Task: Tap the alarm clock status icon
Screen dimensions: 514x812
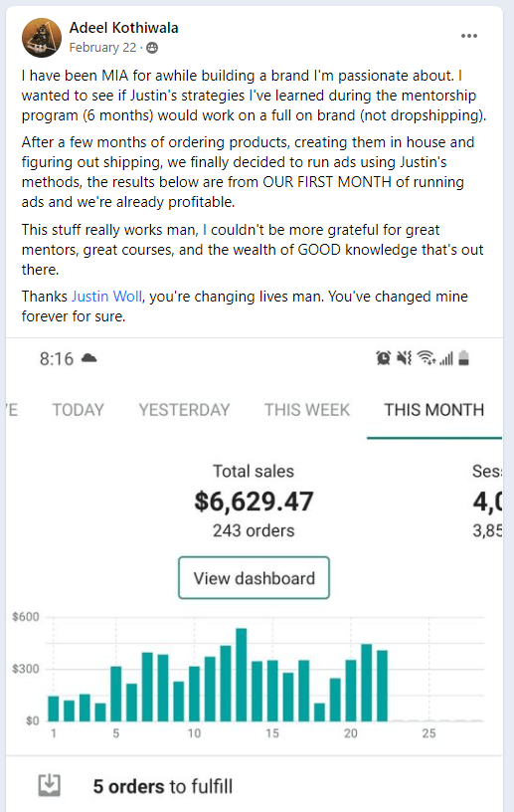Action: click(383, 358)
